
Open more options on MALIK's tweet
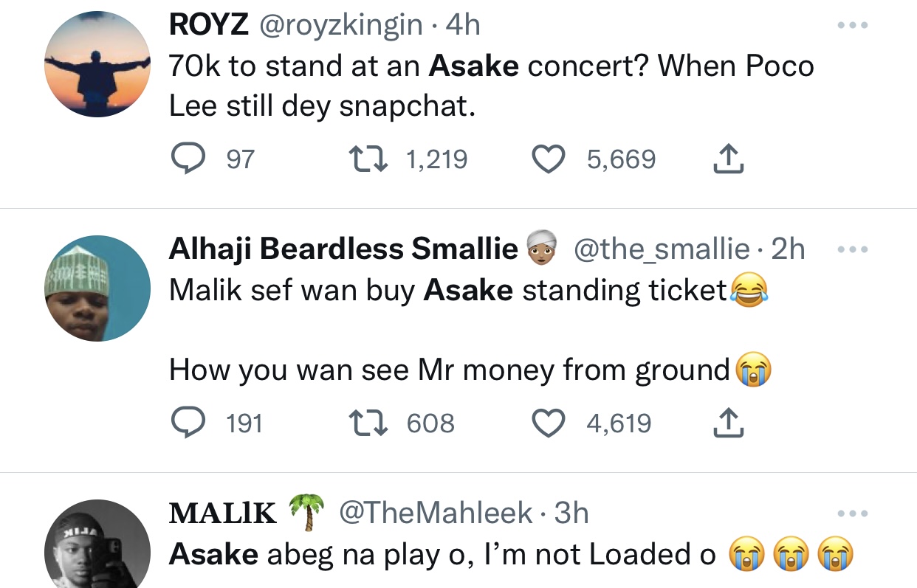click(x=853, y=513)
